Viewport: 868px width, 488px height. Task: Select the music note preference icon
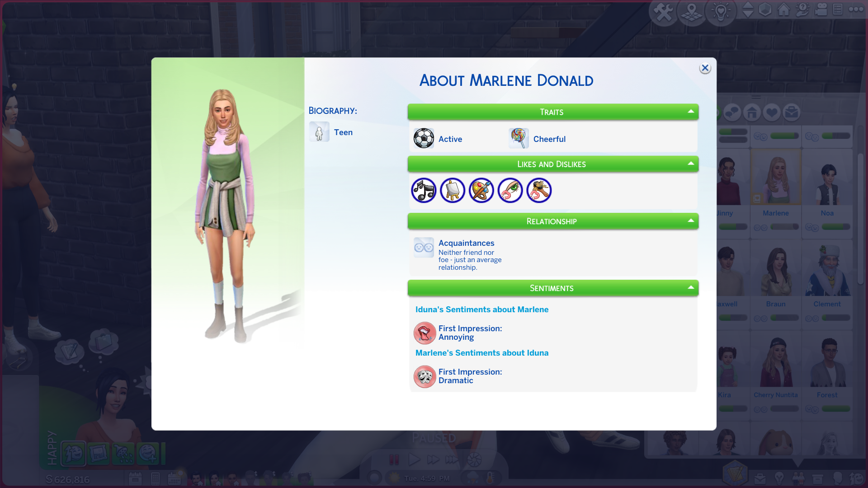pos(424,190)
